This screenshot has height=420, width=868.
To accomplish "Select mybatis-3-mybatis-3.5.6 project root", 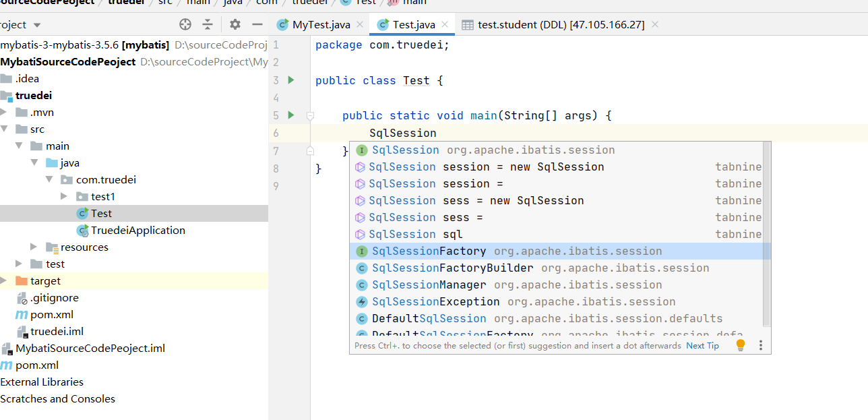I will pyautogui.click(x=134, y=45).
